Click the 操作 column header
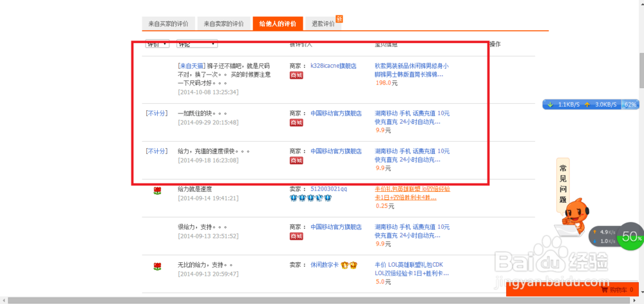644x304 pixels. (x=495, y=44)
